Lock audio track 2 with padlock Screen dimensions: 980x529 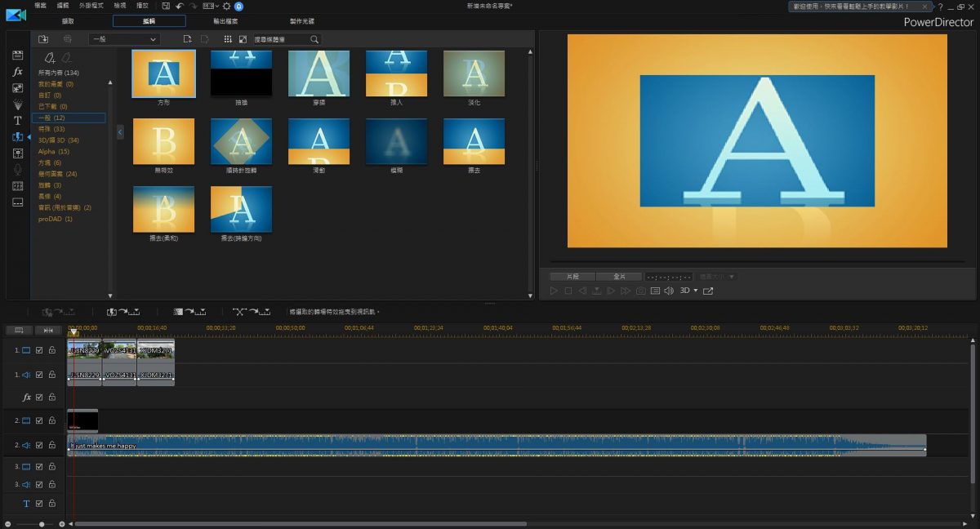coord(51,445)
